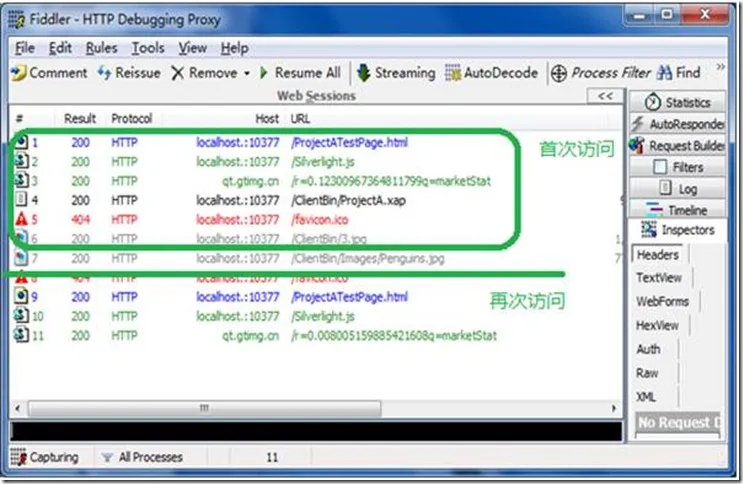Screen dimensions: 743x484
Task: Select session 3 script icon
Action: pyautogui.click(x=21, y=180)
